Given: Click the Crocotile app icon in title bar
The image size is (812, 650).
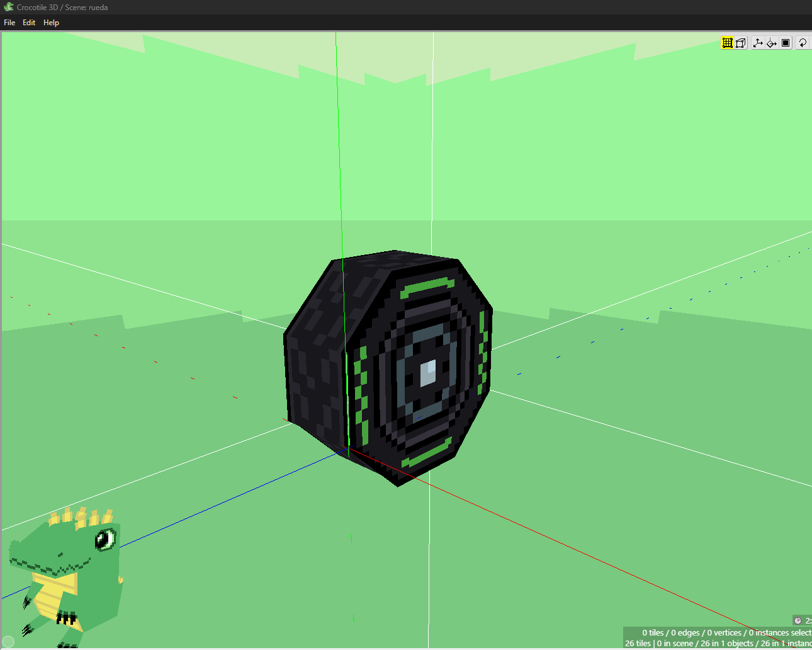Looking at the screenshot, I should click(8, 7).
